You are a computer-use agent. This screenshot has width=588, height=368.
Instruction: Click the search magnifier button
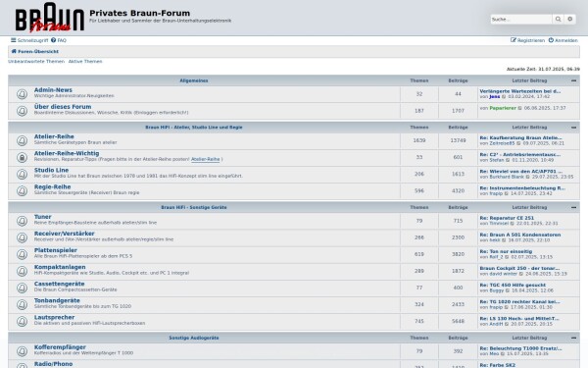tap(558, 20)
